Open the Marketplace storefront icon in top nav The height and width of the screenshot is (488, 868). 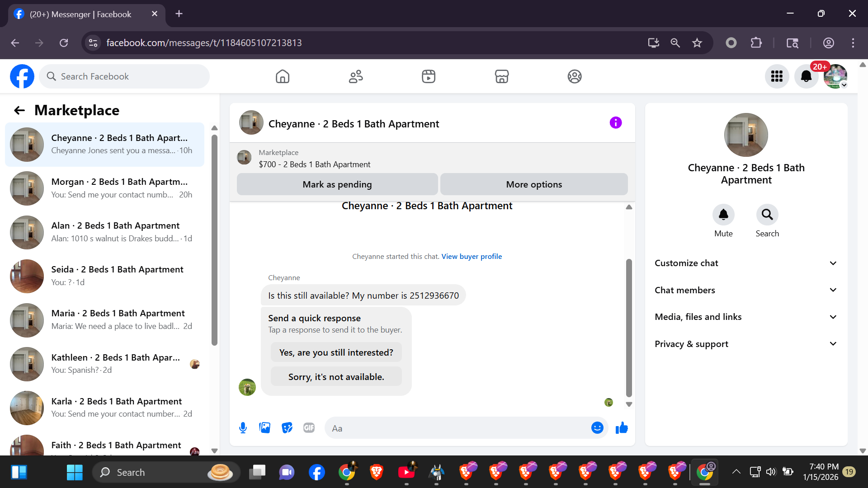(x=501, y=76)
